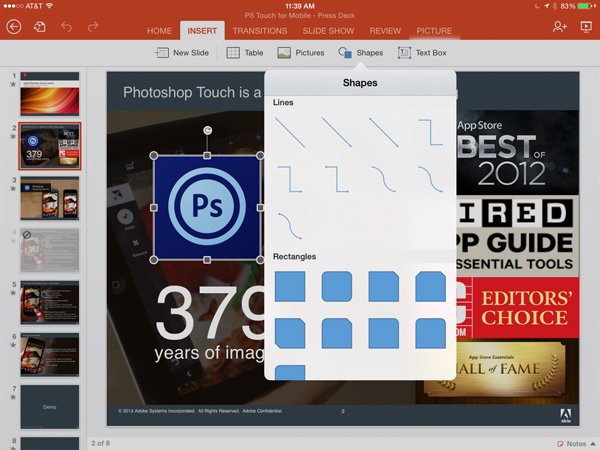Go to the SLIDE SHOW tab
The image size is (600, 450).
tap(328, 31)
